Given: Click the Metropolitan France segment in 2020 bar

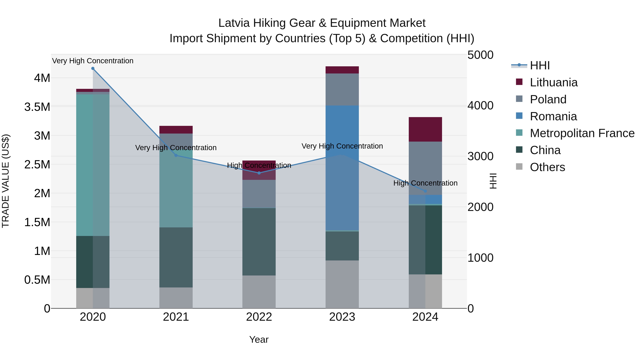Looking at the screenshot, I should point(93,165).
